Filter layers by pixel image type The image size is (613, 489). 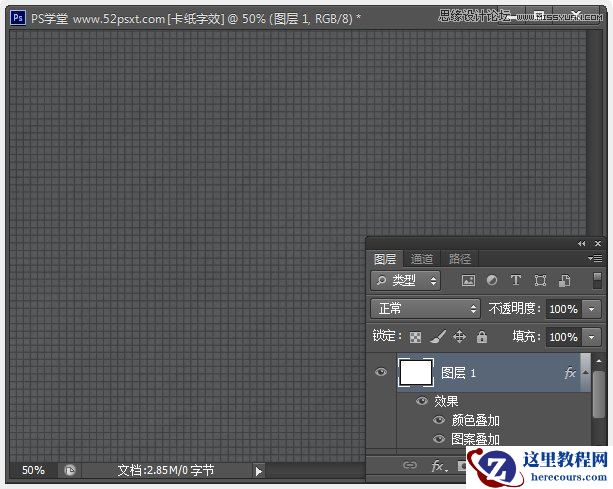[x=468, y=280]
